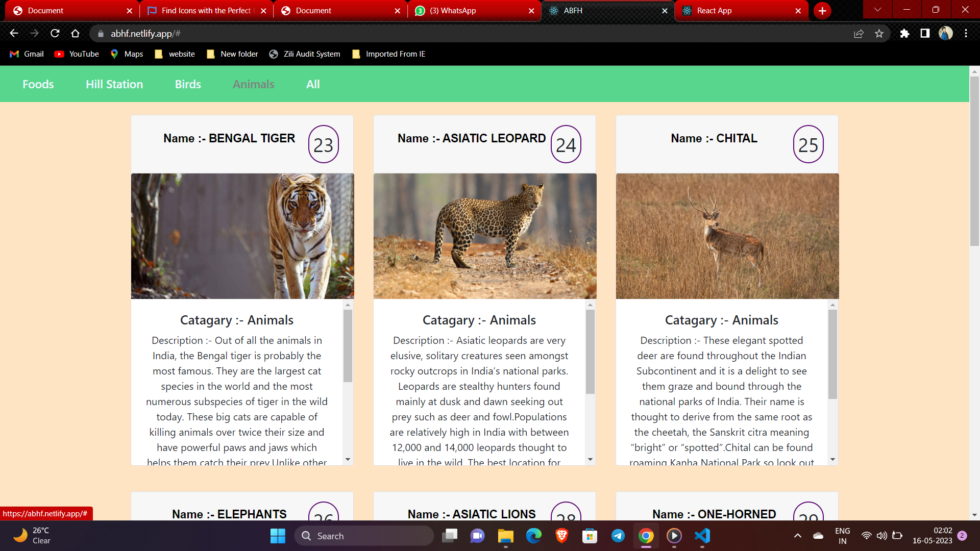Open the browser side panel icon
This screenshot has width=980, height=551.
click(x=925, y=34)
